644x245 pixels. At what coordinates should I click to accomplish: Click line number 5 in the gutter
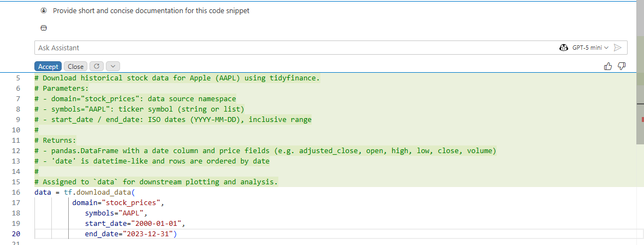[17, 78]
